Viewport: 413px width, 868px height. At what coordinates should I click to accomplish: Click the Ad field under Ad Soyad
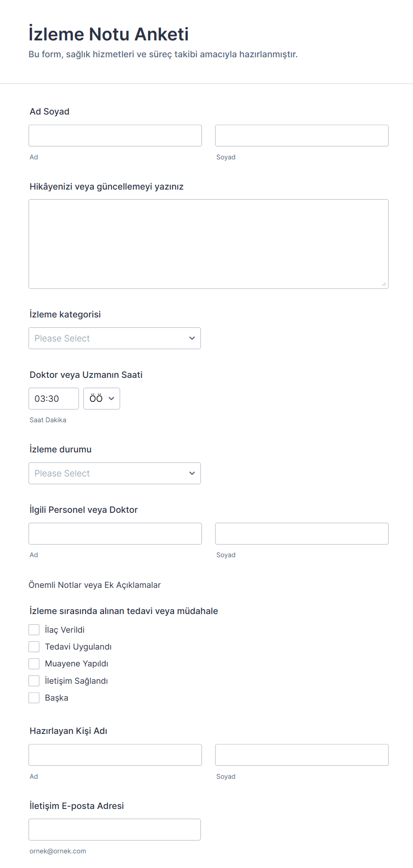point(115,135)
